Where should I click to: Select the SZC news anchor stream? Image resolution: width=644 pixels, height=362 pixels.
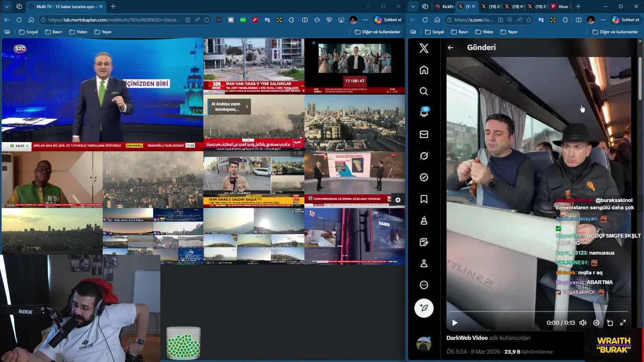(102, 95)
